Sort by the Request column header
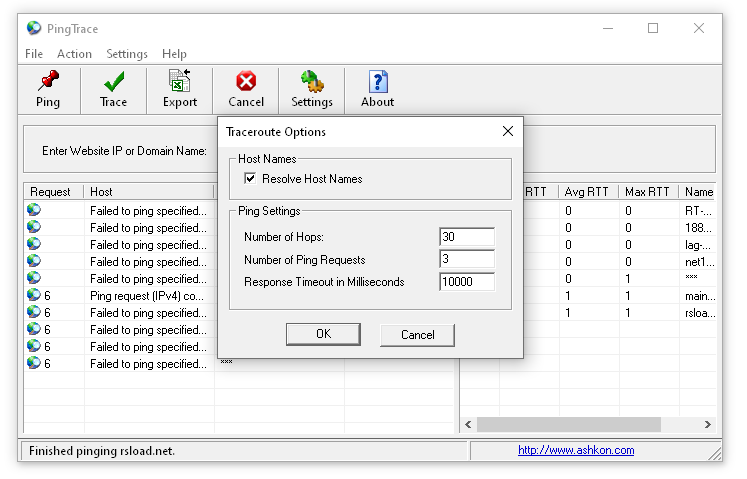This screenshot has width=747, height=479. 54,192
